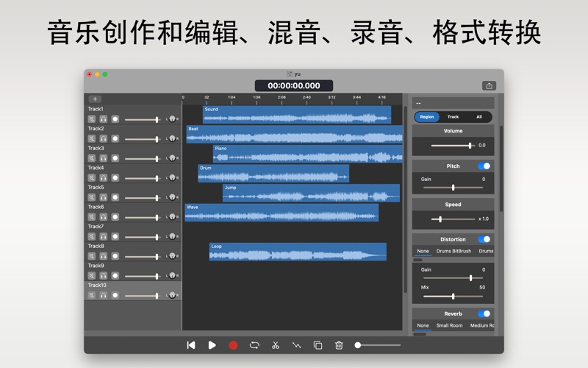Select the Loop audio clip
Screen dimensions: 588x368
pos(297,252)
